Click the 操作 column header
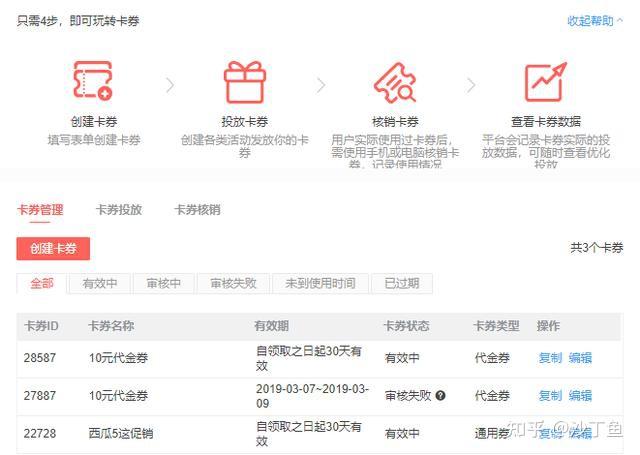Viewport: 640px width, 455px height. click(x=548, y=326)
